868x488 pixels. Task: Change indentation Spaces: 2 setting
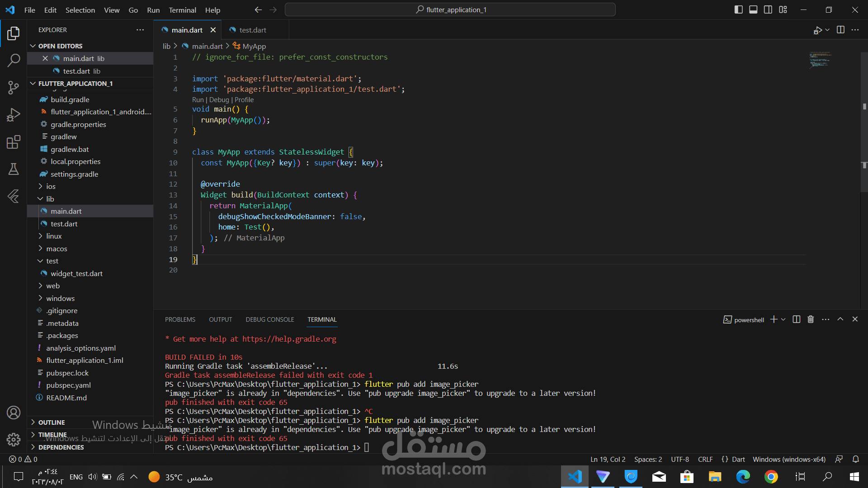point(648,459)
